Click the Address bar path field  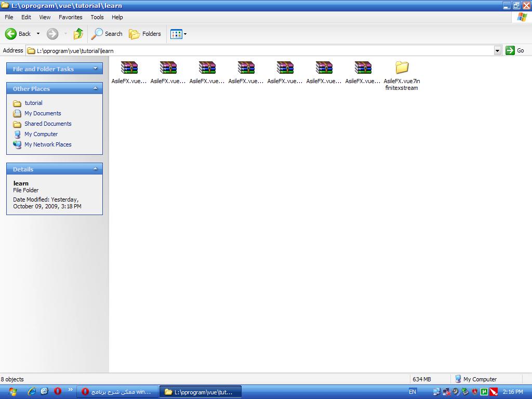260,50
